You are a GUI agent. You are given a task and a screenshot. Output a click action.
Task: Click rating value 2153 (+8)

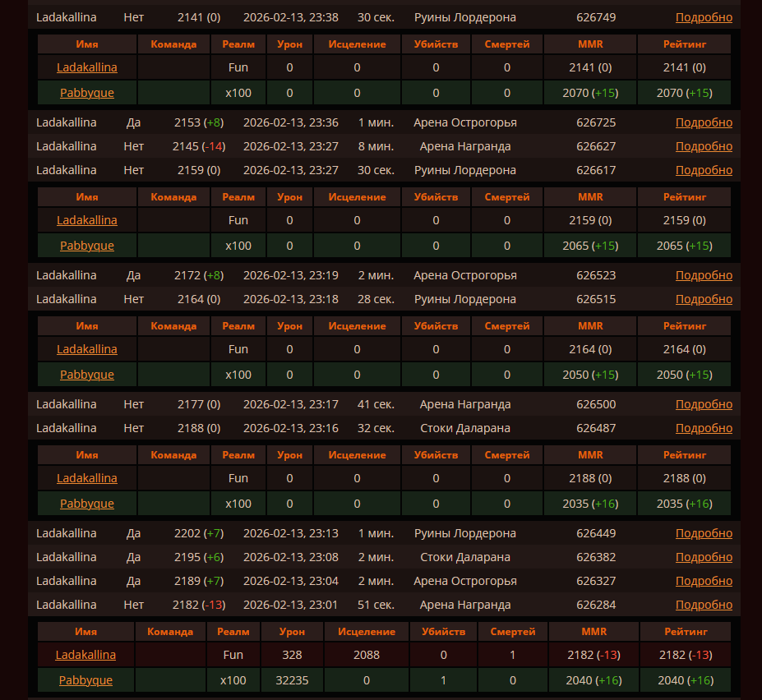click(199, 122)
